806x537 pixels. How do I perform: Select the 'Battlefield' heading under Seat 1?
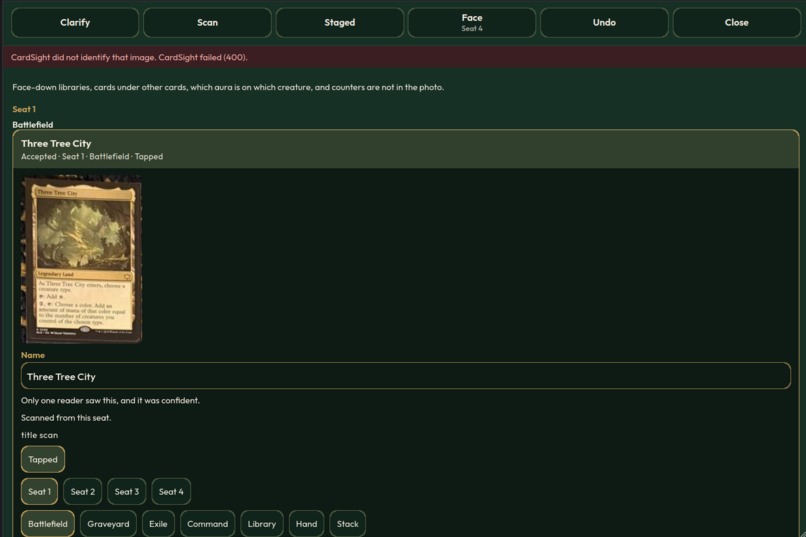click(32, 124)
